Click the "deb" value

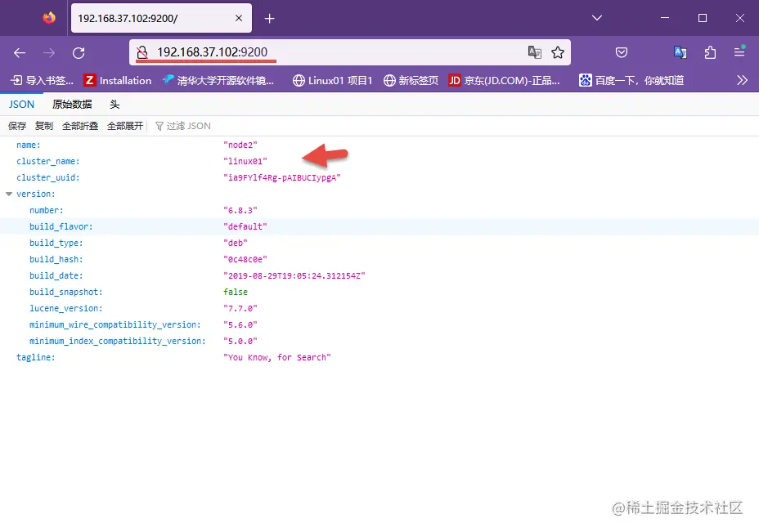(236, 243)
